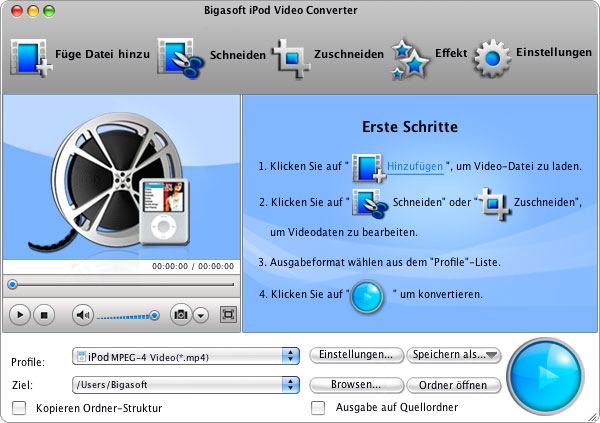Click the blue convert icon in step 4
Screen dimensions: 600x423
coord(367,297)
